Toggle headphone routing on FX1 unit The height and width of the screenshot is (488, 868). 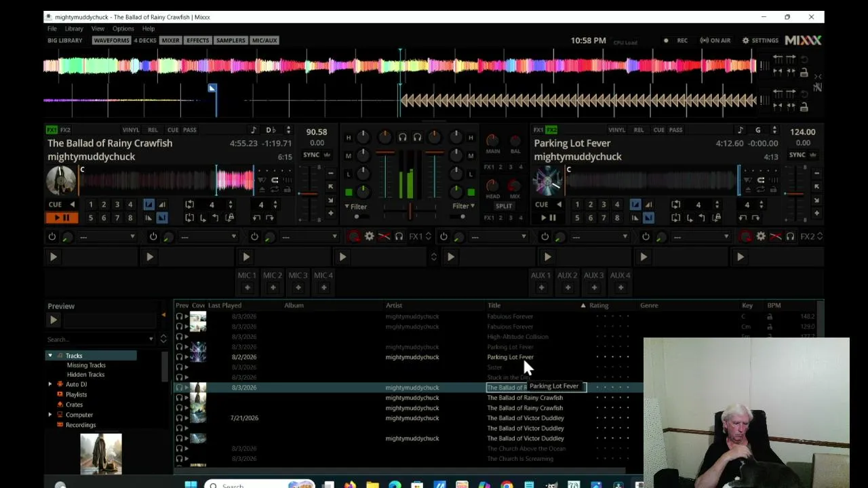(x=399, y=236)
